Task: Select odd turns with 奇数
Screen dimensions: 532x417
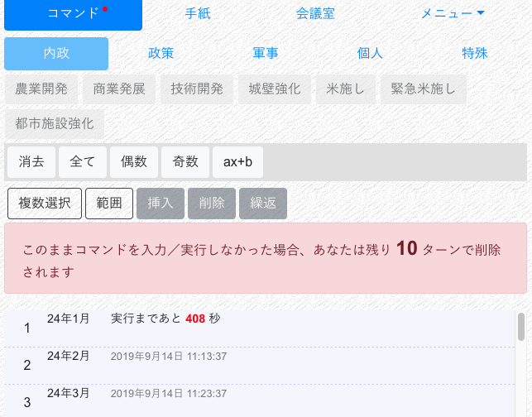Action: 185,162
